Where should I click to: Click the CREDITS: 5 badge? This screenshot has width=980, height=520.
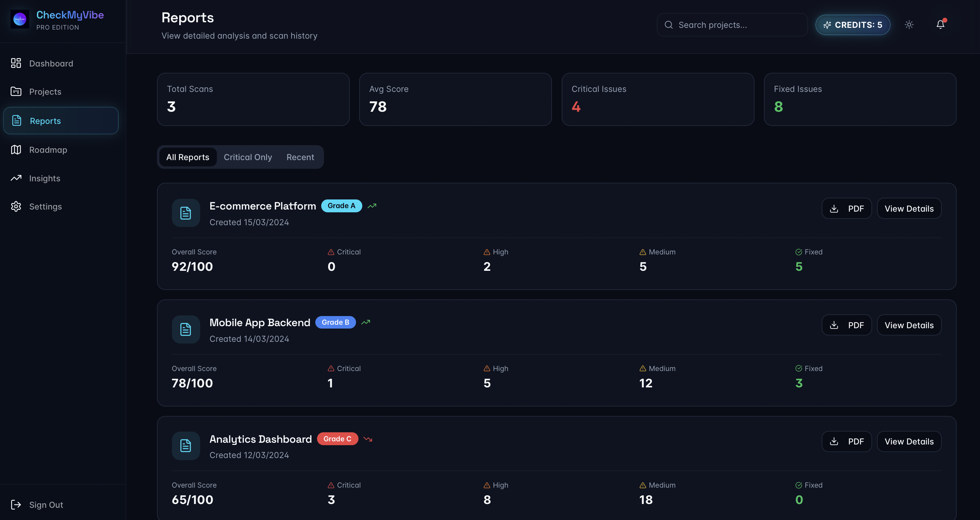point(852,25)
